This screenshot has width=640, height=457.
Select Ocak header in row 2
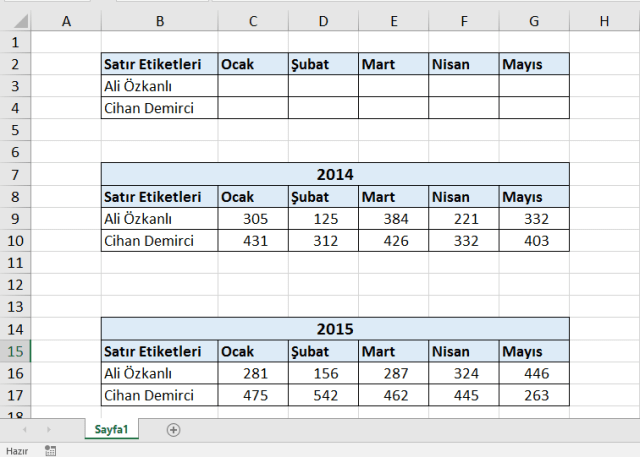(253, 64)
